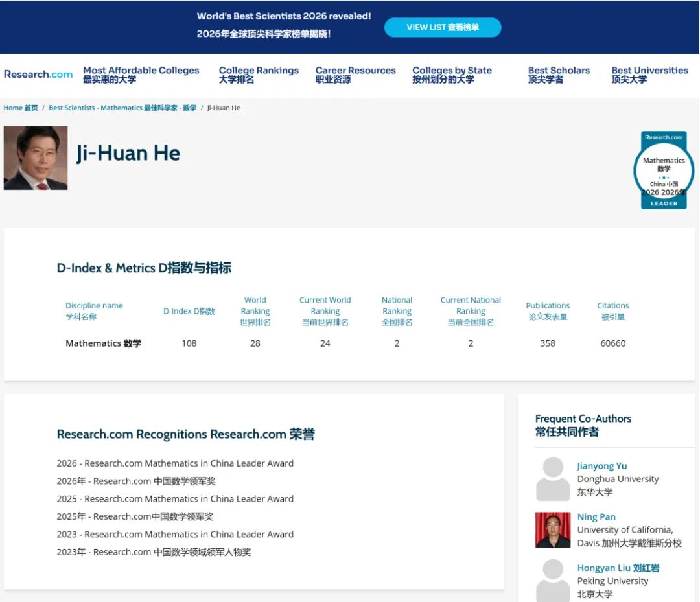Image resolution: width=700 pixels, height=602 pixels.
Task: Click the Research.com Recognitions heading
Action: click(186, 434)
